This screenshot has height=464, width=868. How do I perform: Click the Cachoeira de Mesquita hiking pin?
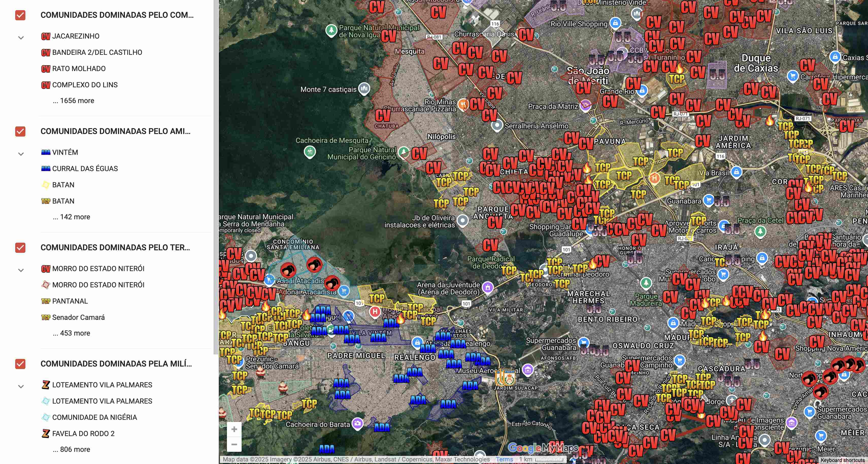point(310,152)
